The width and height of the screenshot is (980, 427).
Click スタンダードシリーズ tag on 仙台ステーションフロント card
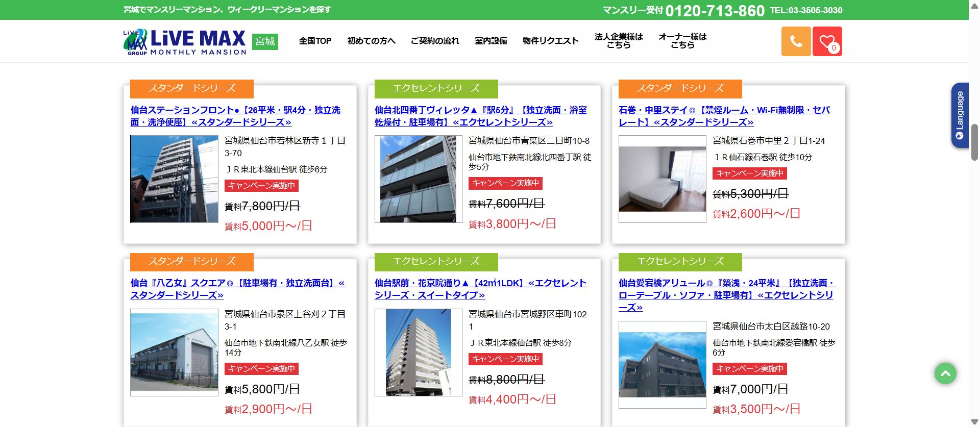pos(192,89)
